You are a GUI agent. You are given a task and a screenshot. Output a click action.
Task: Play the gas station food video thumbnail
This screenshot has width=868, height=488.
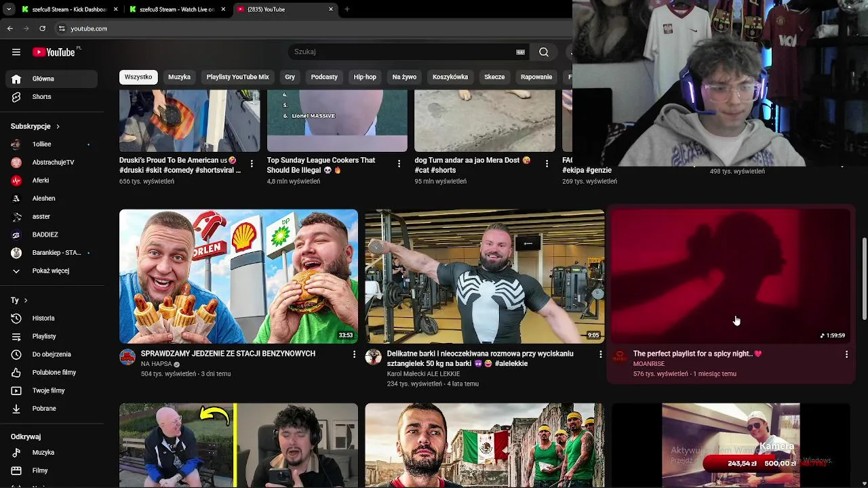coord(239,277)
